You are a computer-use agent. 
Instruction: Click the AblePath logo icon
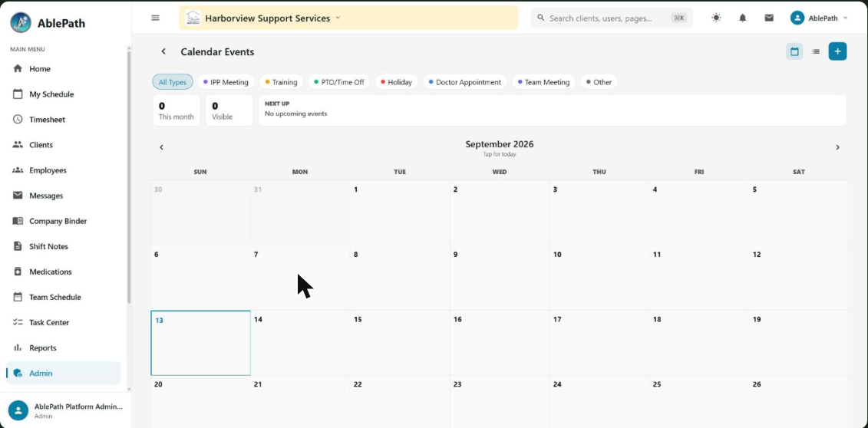21,23
